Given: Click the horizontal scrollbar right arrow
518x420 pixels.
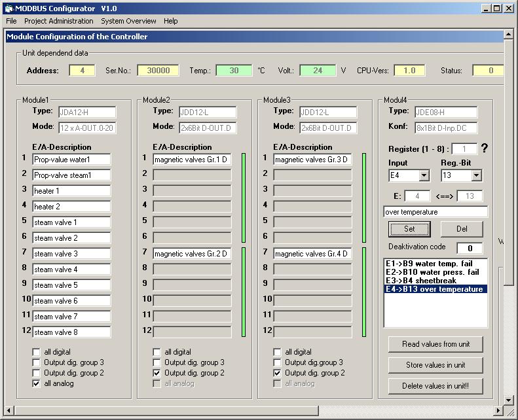Looking at the screenshot, I should (x=498, y=410).
